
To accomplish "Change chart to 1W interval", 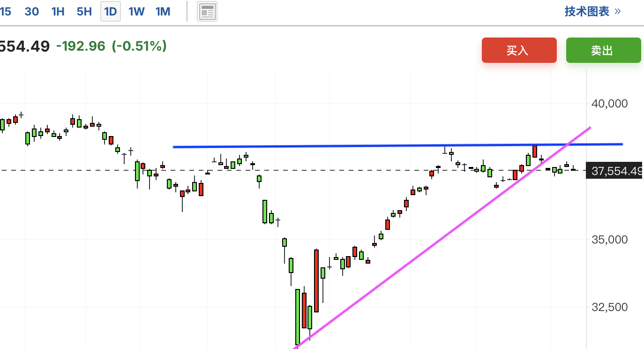I will pyautogui.click(x=136, y=12).
